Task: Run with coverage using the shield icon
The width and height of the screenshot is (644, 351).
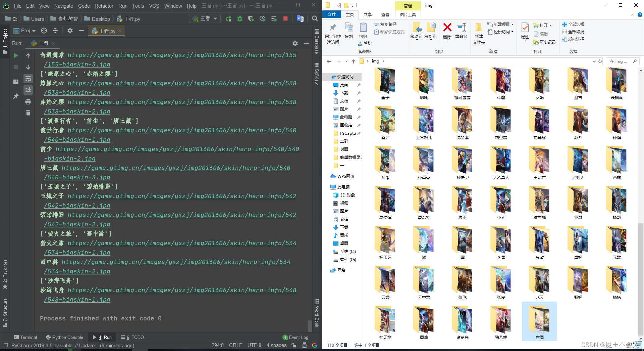Action: (251, 19)
